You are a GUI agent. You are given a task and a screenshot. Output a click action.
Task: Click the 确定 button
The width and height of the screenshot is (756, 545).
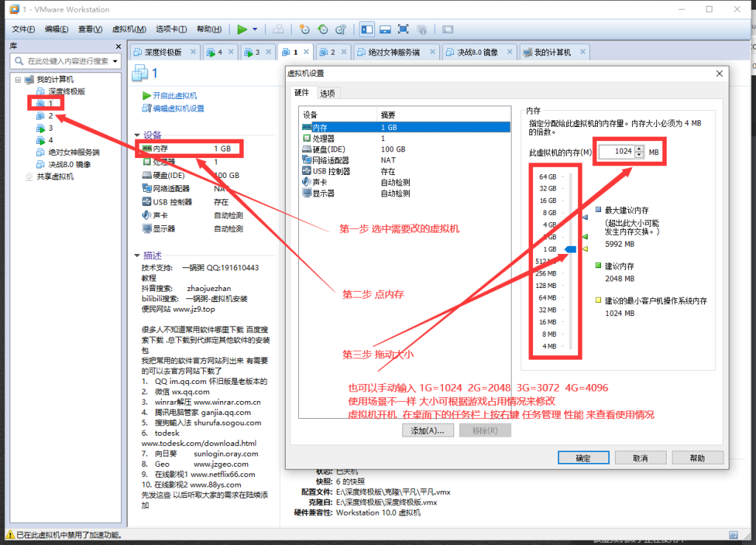pos(583,458)
